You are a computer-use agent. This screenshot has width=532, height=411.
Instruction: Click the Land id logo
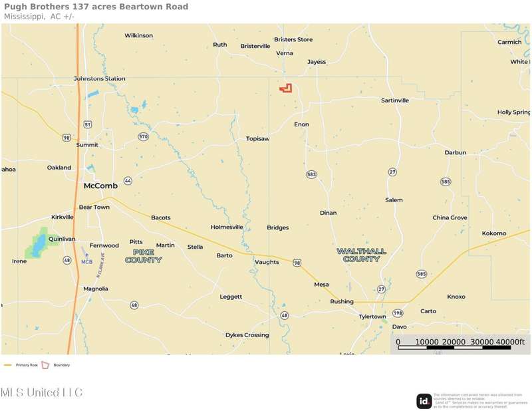click(x=424, y=401)
